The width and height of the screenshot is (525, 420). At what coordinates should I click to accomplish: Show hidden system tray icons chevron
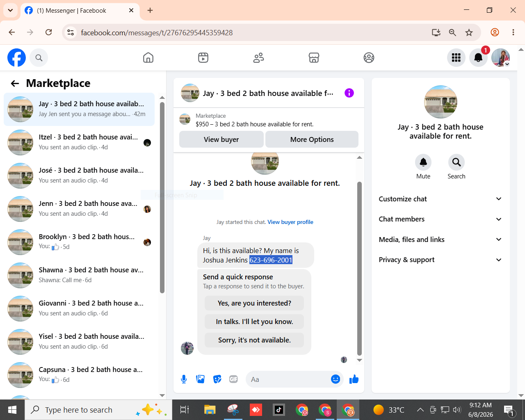point(420,410)
